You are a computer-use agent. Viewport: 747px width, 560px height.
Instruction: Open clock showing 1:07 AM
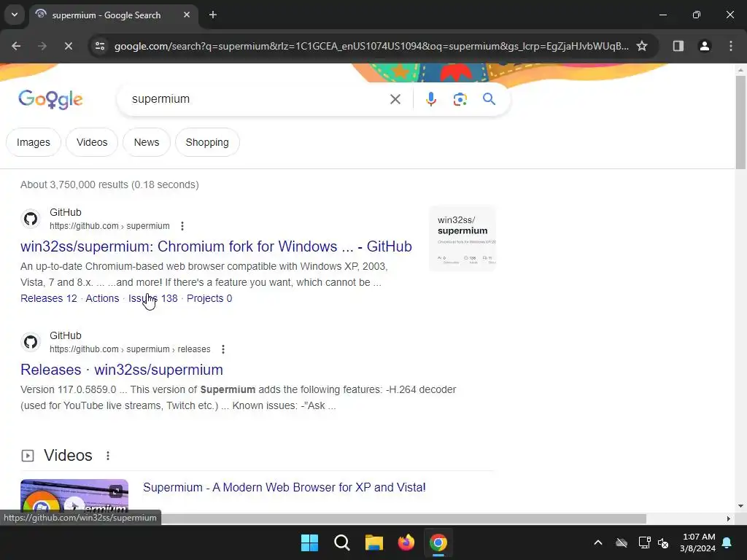(698, 542)
